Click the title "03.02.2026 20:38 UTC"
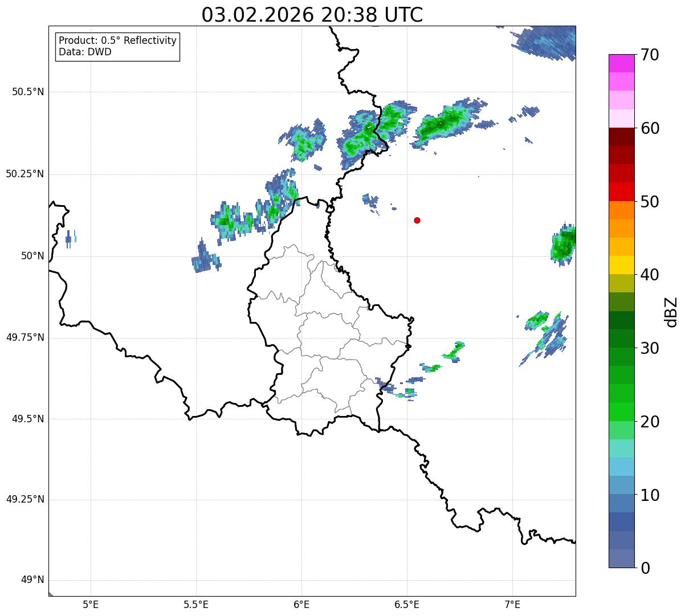The width and height of the screenshot is (685, 616). coord(312,15)
